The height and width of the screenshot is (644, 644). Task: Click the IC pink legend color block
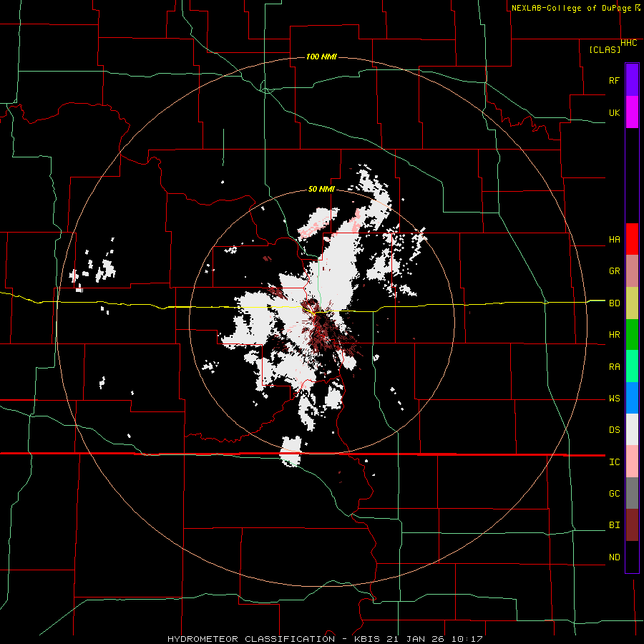pos(632,462)
